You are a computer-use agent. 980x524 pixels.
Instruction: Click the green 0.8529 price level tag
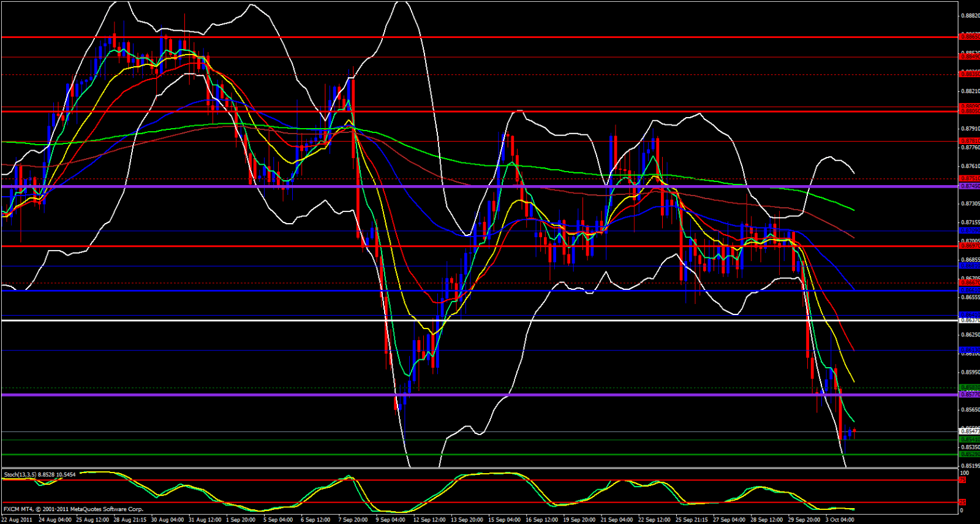969,454
